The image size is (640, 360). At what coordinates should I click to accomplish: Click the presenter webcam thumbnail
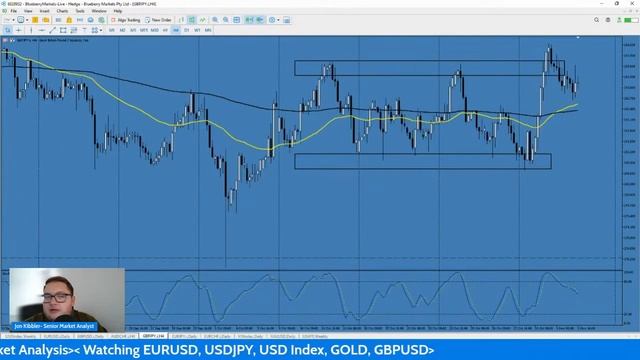[x=67, y=300]
